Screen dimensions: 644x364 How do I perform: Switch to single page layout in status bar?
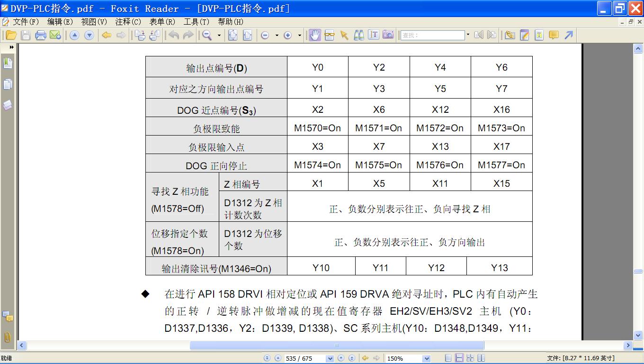448,358
